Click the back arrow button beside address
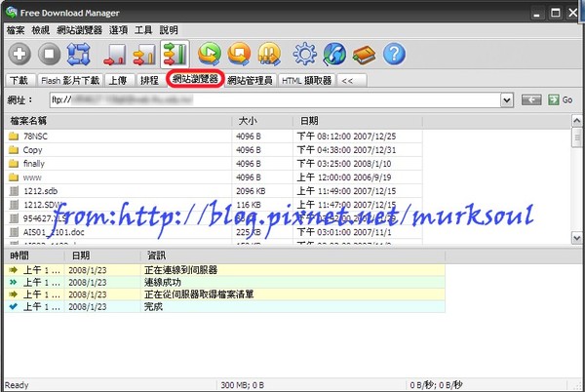The image size is (585, 392). tap(531, 100)
